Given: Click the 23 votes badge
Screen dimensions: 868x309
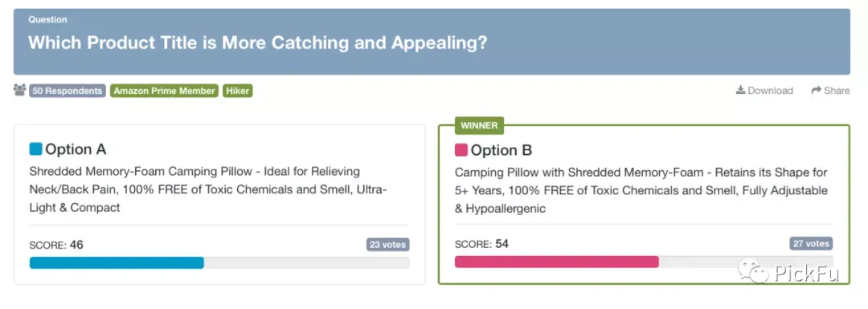Looking at the screenshot, I should point(387,244).
